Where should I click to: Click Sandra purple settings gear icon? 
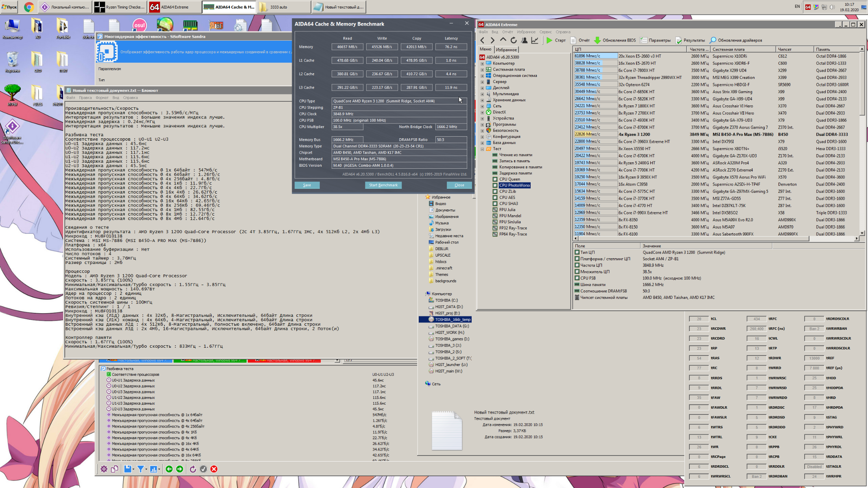tap(104, 469)
